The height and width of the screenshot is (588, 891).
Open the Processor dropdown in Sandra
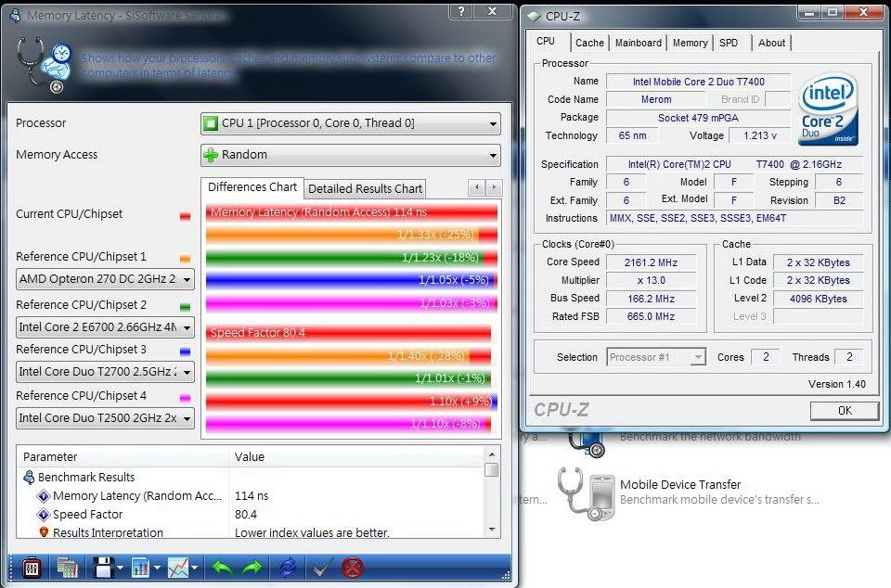click(x=351, y=123)
